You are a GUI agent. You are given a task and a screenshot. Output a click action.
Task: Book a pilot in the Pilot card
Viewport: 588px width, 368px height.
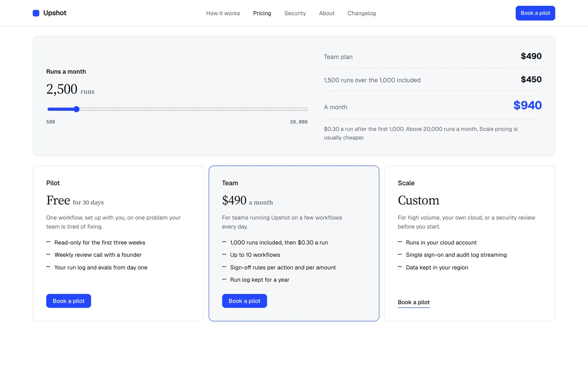(x=69, y=301)
